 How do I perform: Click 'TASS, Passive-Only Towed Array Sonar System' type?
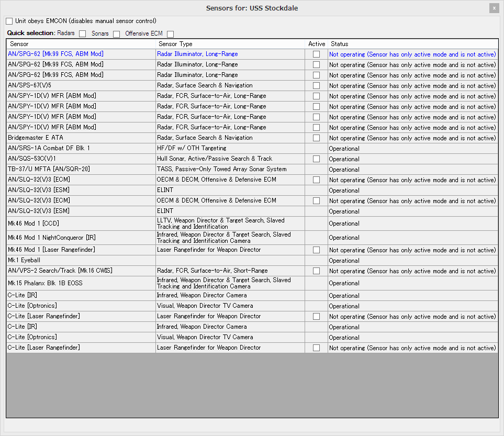click(222, 169)
